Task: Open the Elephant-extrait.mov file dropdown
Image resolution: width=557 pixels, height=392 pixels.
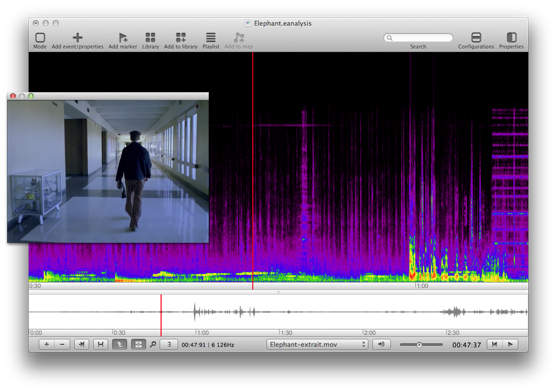Action: [317, 344]
